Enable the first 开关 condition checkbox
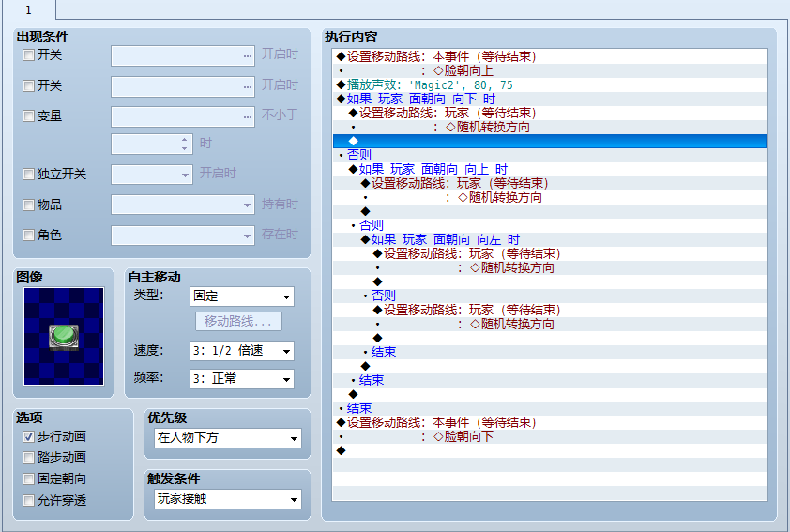Screen dimensions: 790x532 29,55
